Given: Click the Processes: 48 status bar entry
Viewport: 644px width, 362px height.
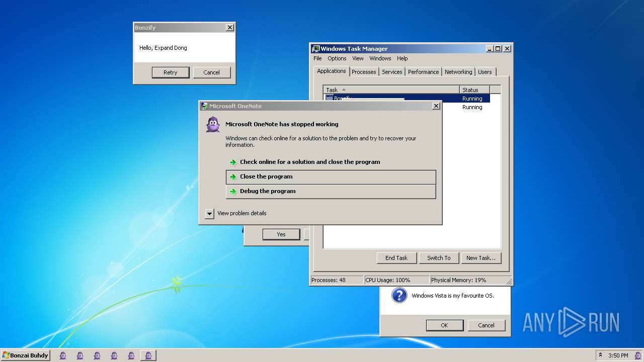Looking at the screenshot, I should pyautogui.click(x=337, y=280).
